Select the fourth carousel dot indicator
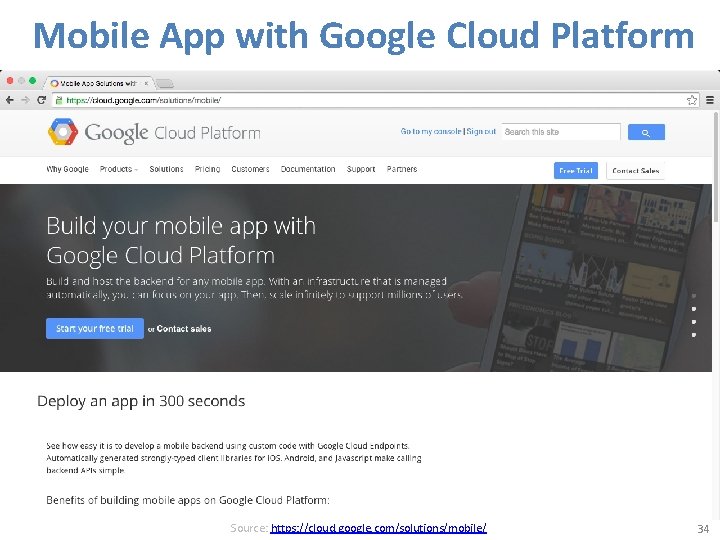The height and width of the screenshot is (540, 720). [693, 335]
